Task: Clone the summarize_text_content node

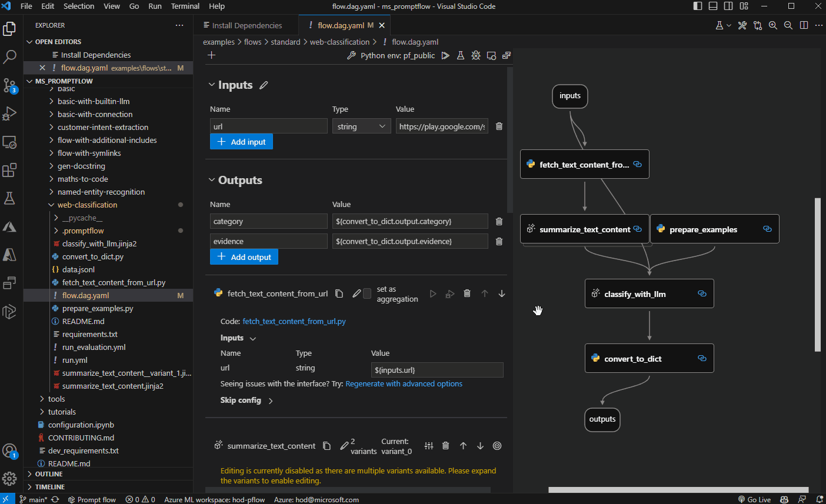Action: [x=327, y=446]
